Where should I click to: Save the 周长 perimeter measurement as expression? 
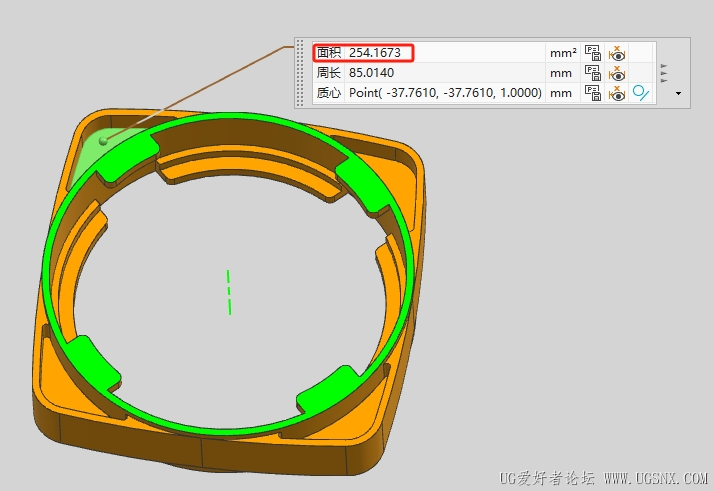coord(592,73)
